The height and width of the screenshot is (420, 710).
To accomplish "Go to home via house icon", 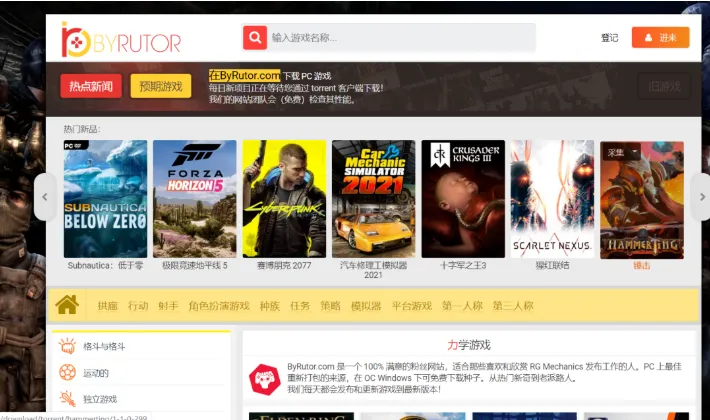I will pos(67,305).
